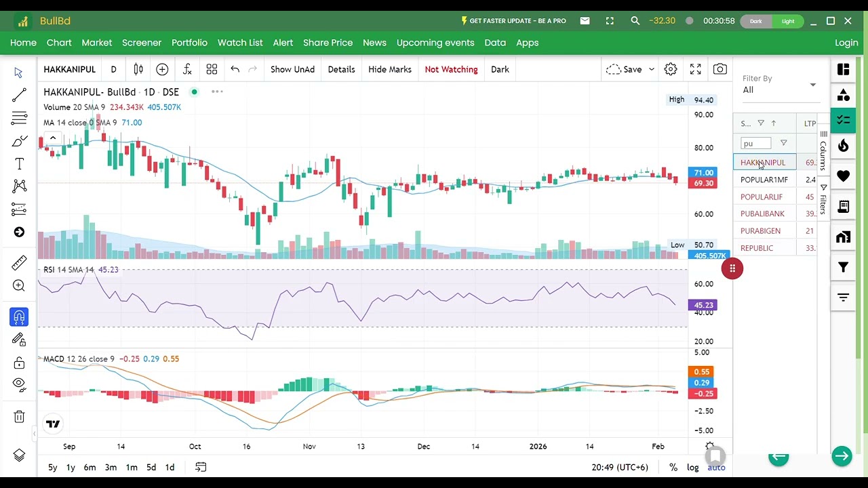Image resolution: width=868 pixels, height=488 pixels.
Task: Take a chart snapshot with camera icon
Action: (720, 69)
